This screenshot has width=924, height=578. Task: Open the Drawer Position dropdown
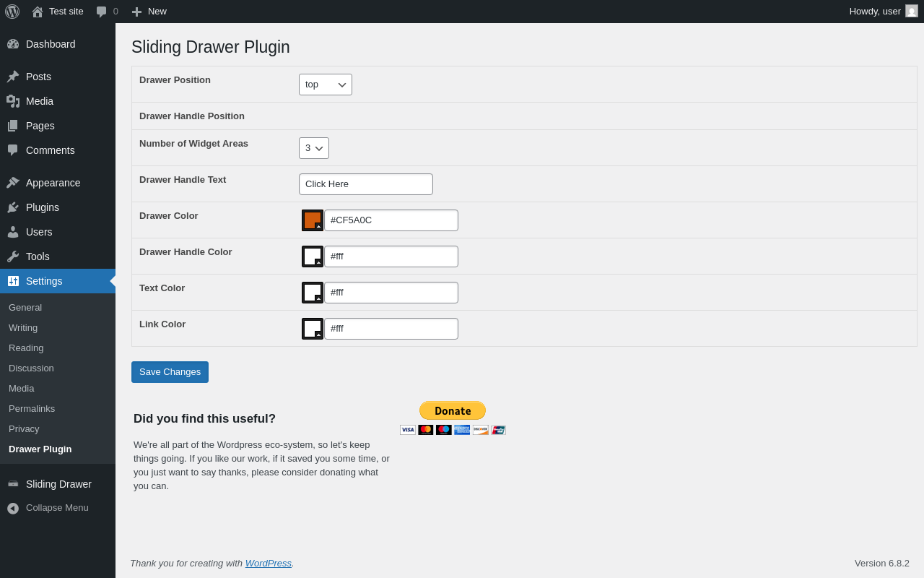(326, 85)
